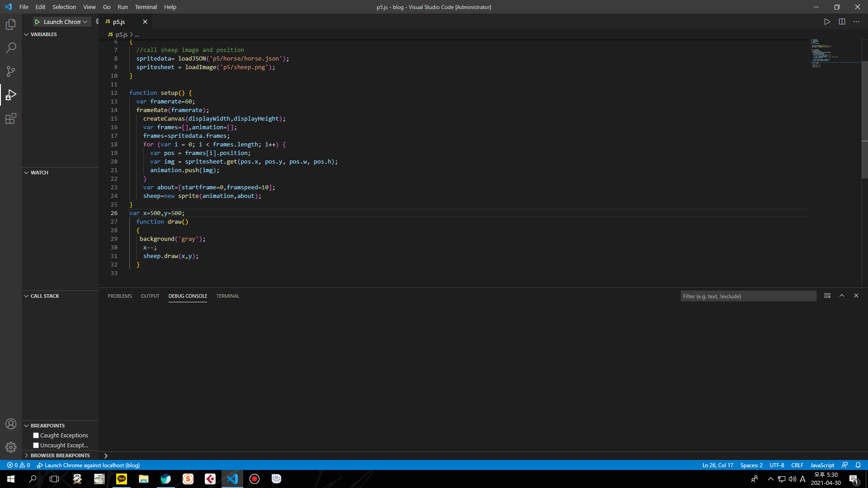The height and width of the screenshot is (488, 868).
Task: Click the Run Code play icon
Action: click(827, 22)
